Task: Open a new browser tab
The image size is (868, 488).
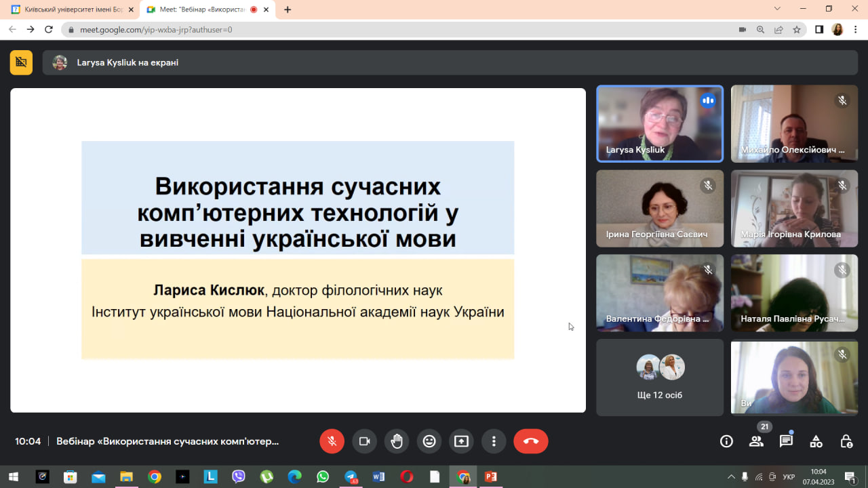Action: 288,9
